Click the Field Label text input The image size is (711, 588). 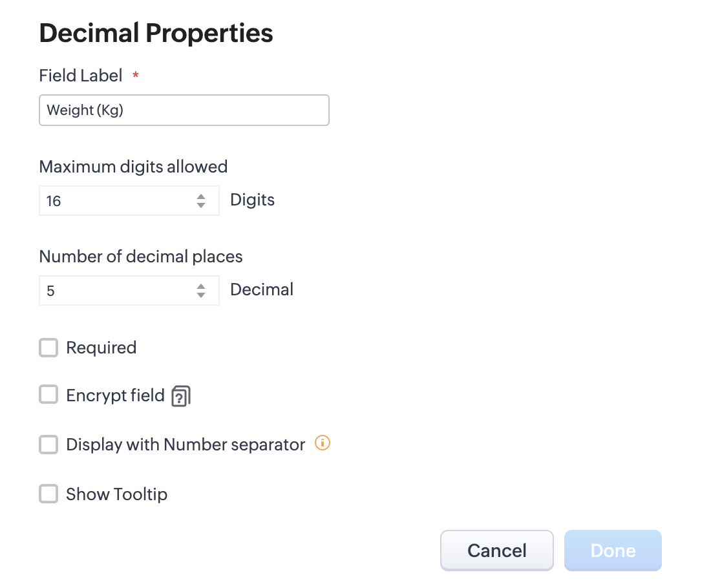[x=184, y=110]
